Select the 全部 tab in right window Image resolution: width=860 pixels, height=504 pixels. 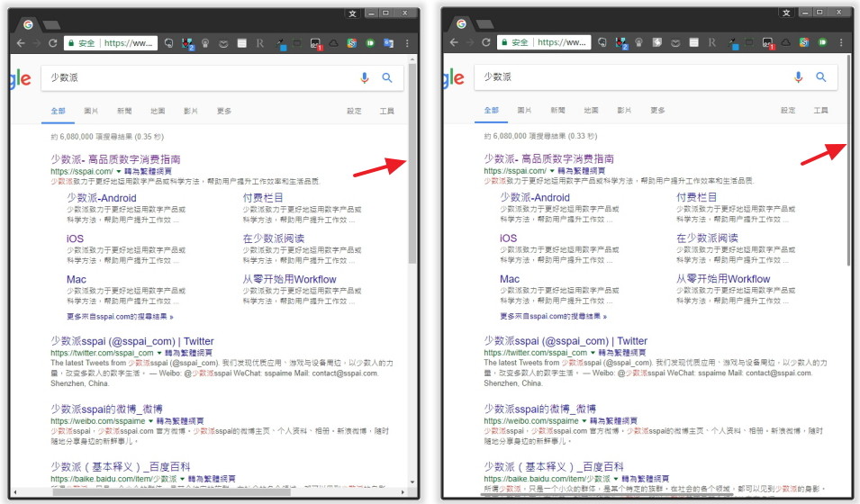[x=492, y=111]
